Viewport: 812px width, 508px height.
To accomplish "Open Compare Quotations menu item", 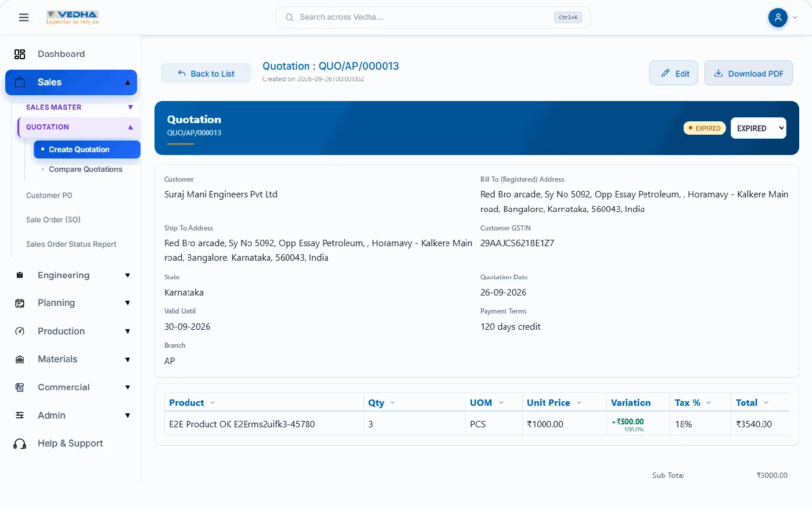I will [85, 170].
